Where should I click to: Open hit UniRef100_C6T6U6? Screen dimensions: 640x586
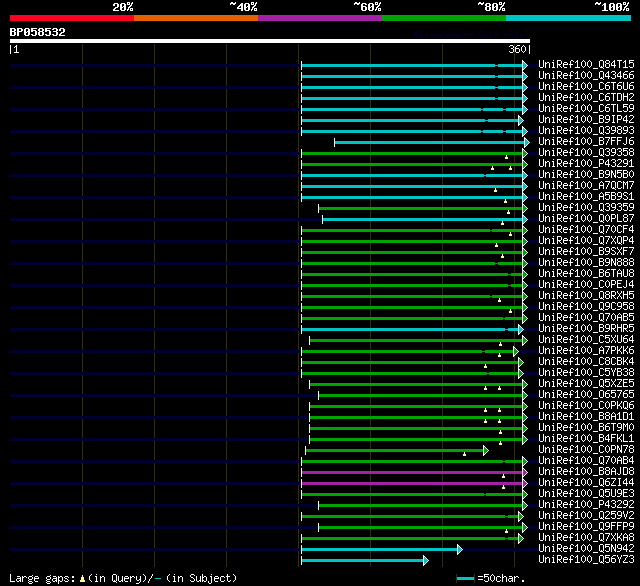586,87
